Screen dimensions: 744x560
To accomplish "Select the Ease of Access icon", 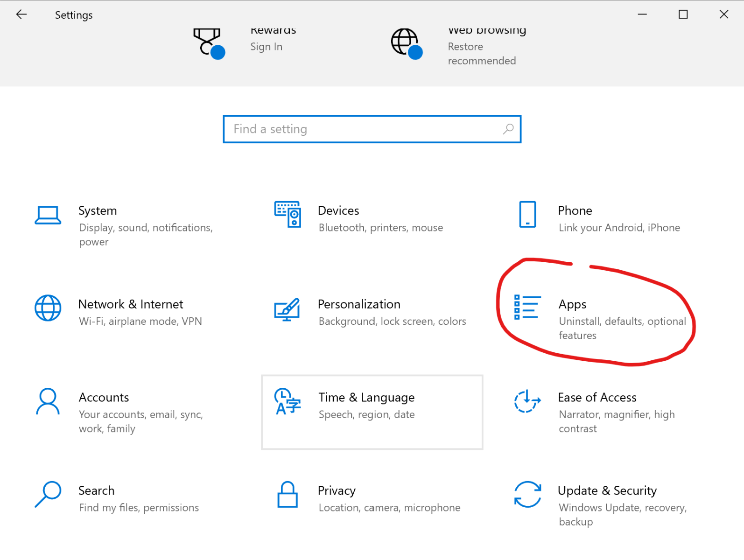I will 527,401.
